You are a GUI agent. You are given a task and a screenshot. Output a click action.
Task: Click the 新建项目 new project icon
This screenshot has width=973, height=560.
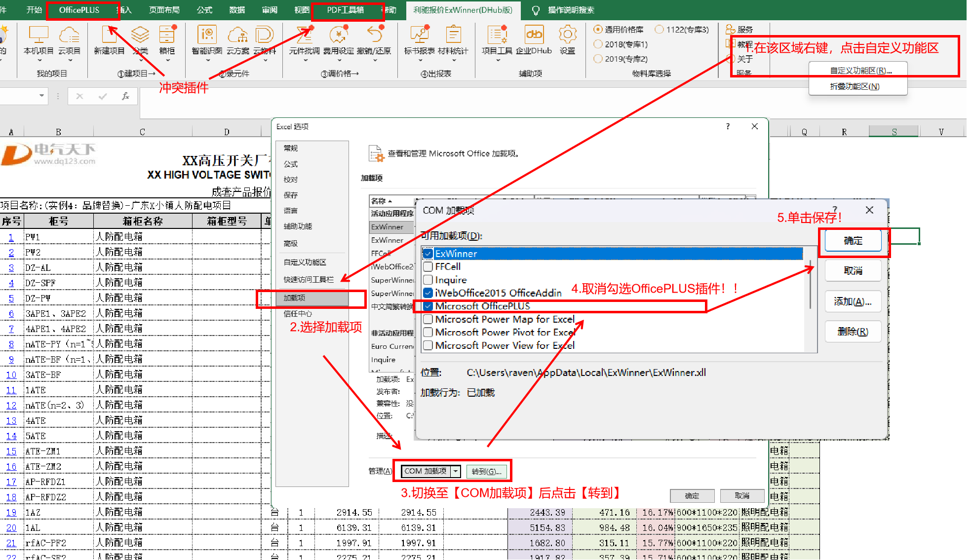point(109,35)
